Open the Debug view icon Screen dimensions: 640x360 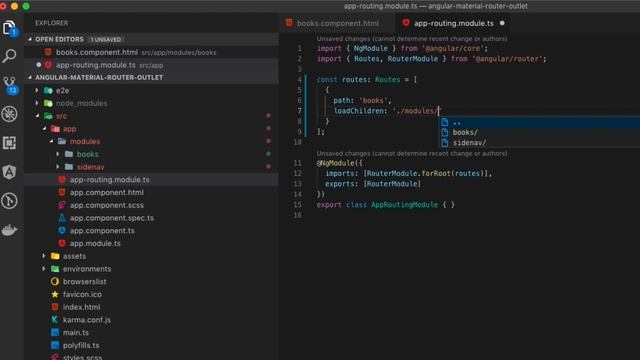pos(9,114)
